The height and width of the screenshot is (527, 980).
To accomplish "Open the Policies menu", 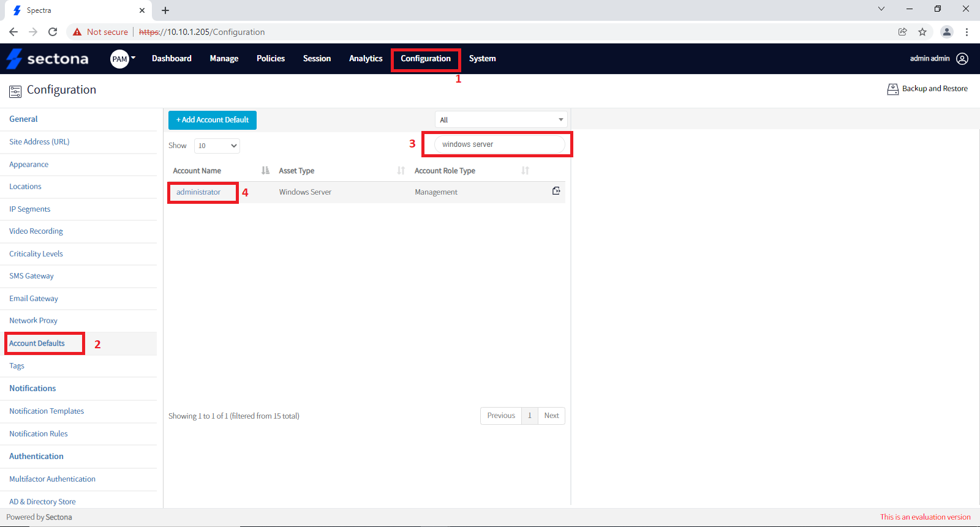I will 270,59.
